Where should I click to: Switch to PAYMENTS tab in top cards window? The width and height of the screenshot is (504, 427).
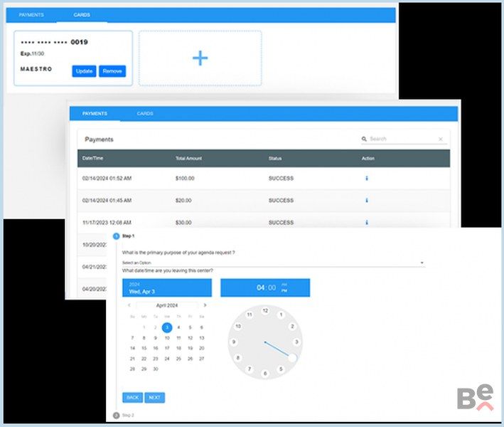[31, 14]
